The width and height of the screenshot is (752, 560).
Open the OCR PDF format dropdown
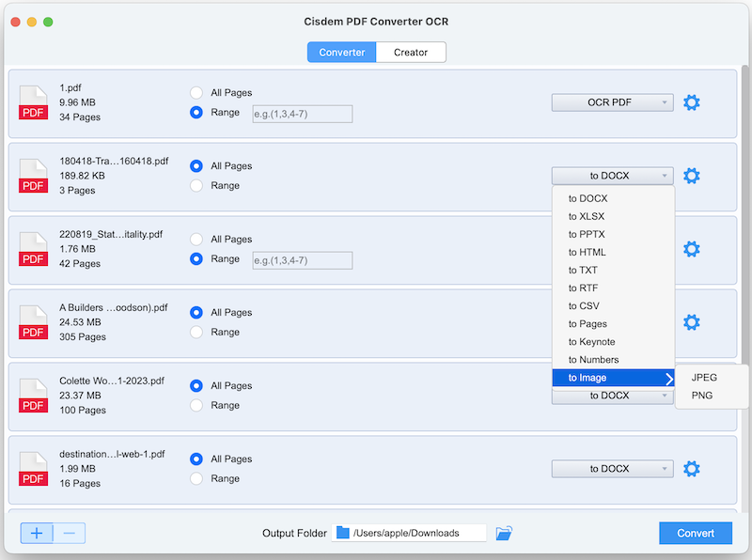[x=612, y=102]
